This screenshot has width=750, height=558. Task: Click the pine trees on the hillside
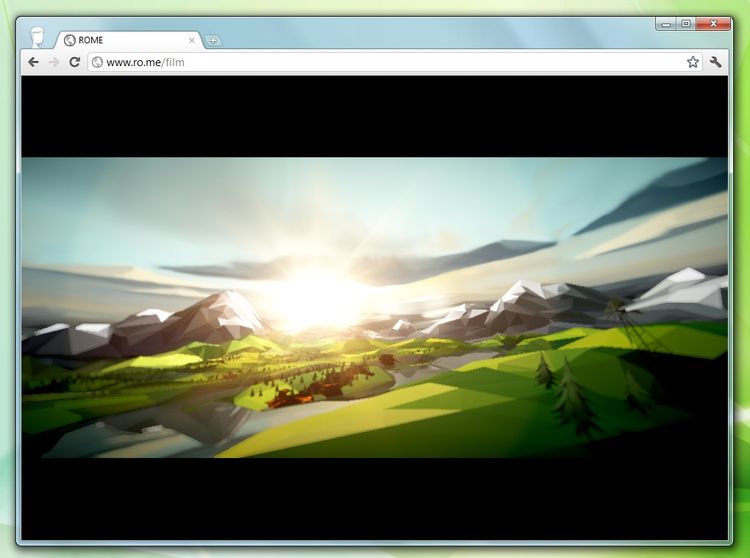(570, 395)
